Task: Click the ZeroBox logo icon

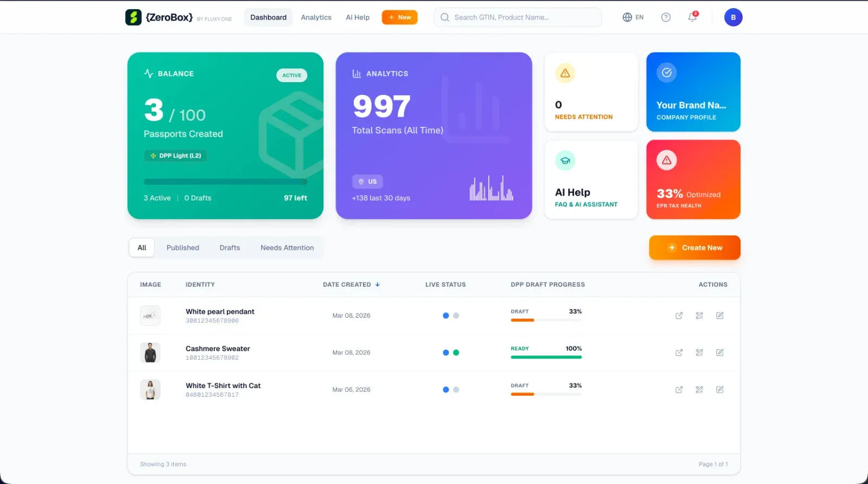Action: 133,17
